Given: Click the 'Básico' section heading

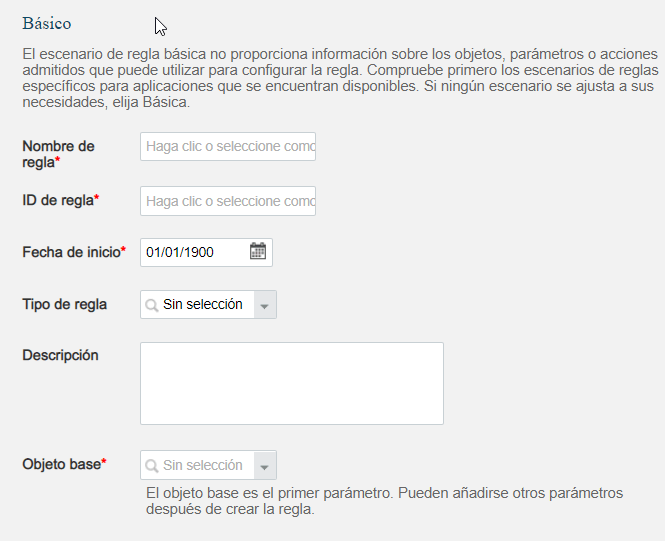Looking at the screenshot, I should pos(47,24).
